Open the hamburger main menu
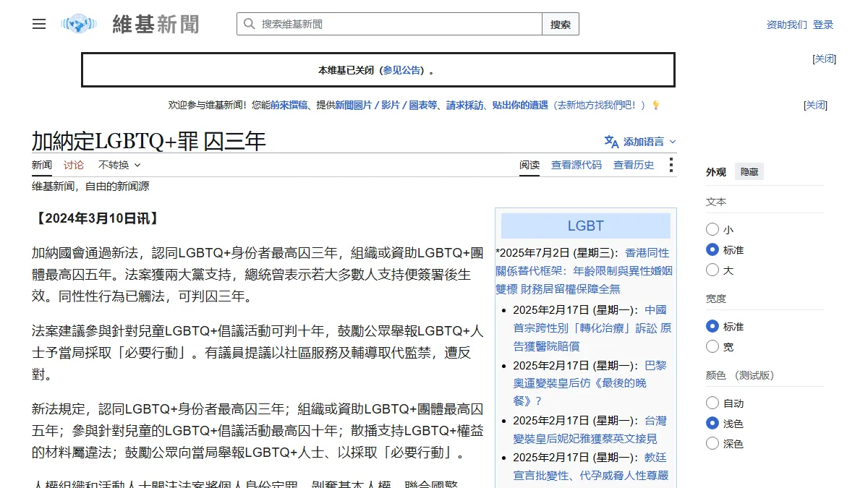The width and height of the screenshot is (868, 488). (x=39, y=24)
